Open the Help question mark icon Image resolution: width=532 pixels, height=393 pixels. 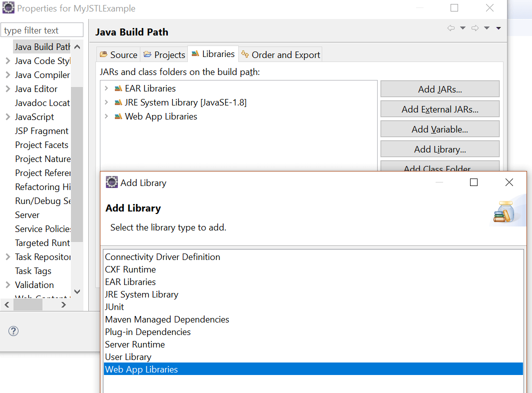click(13, 331)
